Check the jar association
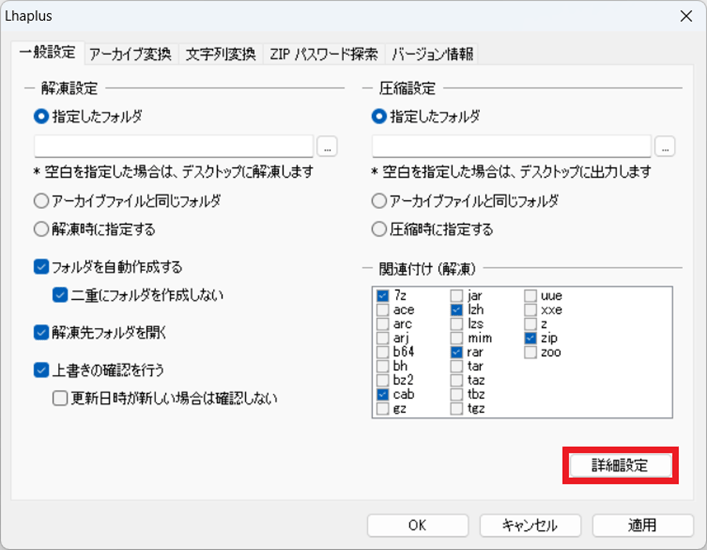 [457, 296]
